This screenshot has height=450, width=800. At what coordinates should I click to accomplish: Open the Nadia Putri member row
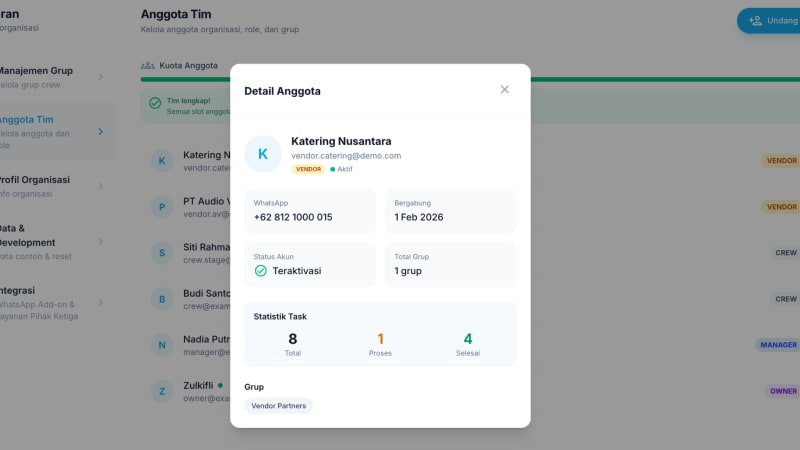tap(470, 345)
